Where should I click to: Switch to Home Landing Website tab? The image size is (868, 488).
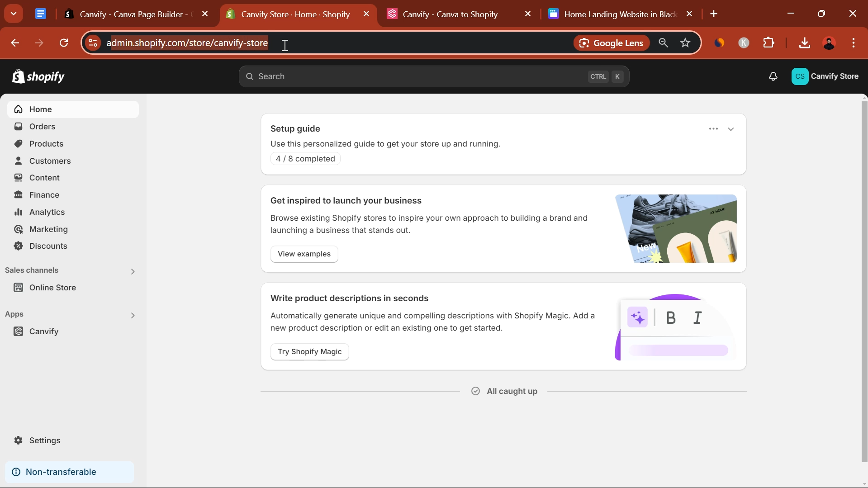click(621, 14)
